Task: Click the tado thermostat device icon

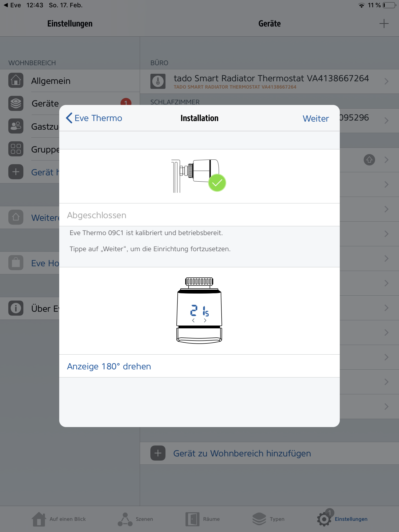Action: pyautogui.click(x=158, y=82)
